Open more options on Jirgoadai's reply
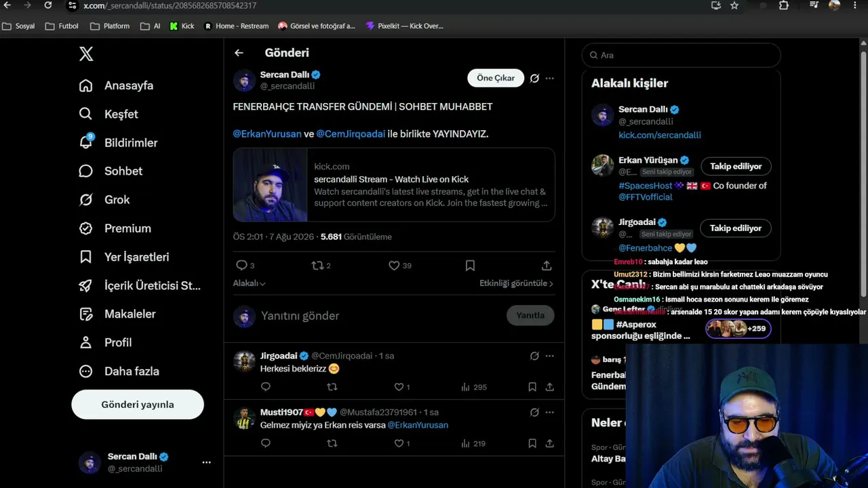This screenshot has height=488, width=868. point(549,356)
